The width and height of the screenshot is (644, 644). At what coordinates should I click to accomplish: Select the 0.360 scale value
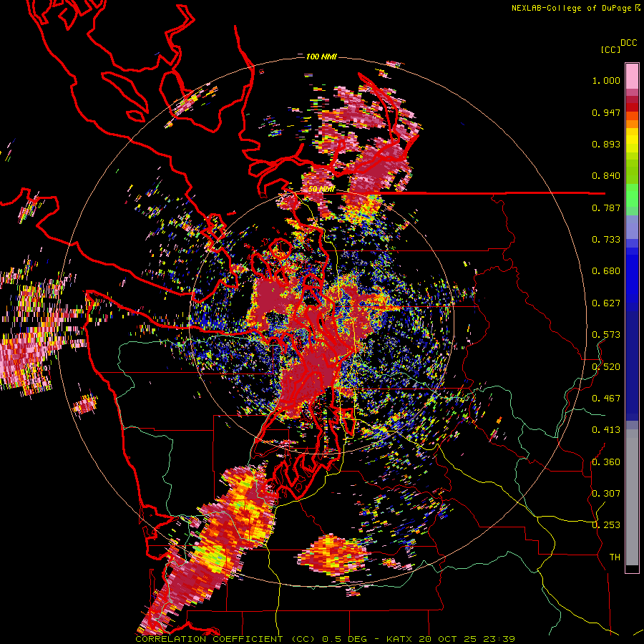coord(606,462)
